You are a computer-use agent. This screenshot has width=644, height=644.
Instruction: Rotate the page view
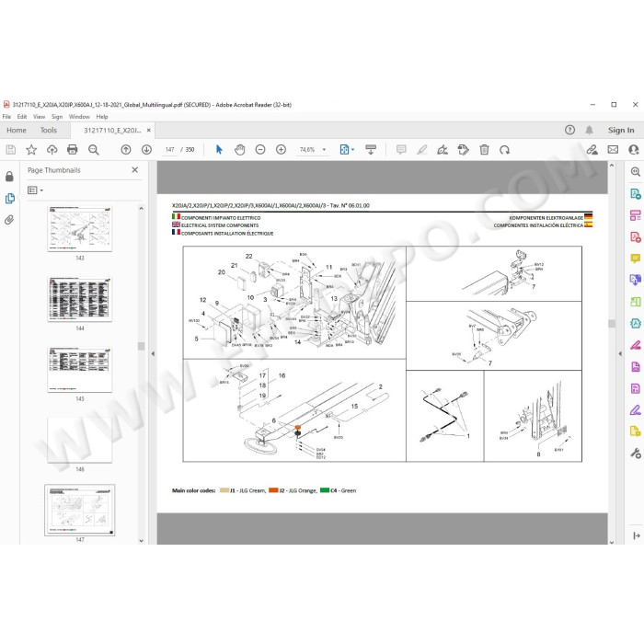click(x=505, y=150)
